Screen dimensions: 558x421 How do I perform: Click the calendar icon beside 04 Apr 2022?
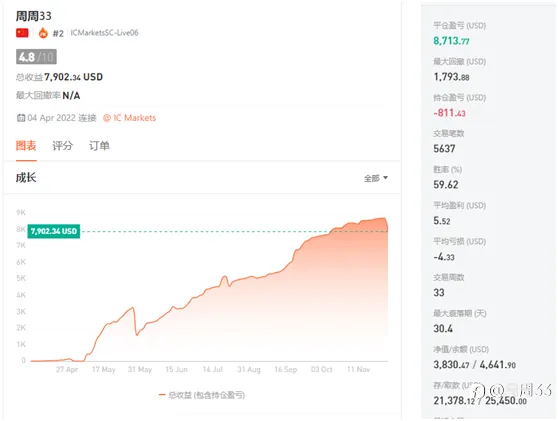[21, 118]
